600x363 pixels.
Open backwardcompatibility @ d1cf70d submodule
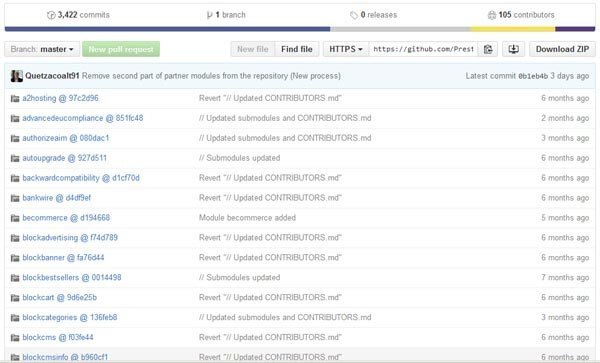click(x=81, y=178)
